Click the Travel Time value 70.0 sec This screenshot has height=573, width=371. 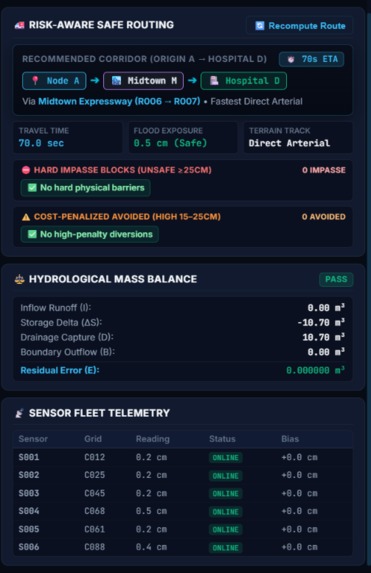click(x=41, y=143)
